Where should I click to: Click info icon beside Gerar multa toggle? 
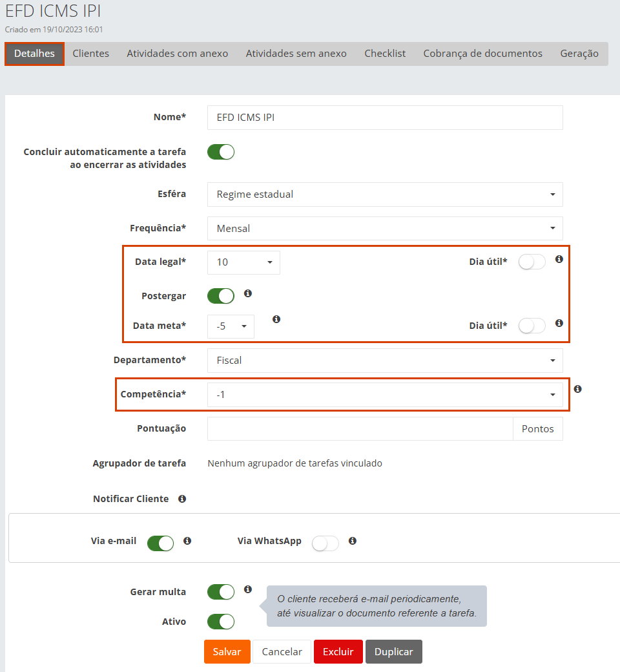click(x=247, y=589)
